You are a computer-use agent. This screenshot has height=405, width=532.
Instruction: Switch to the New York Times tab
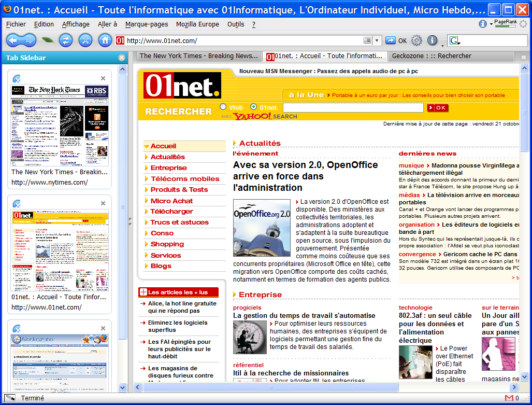(198, 56)
